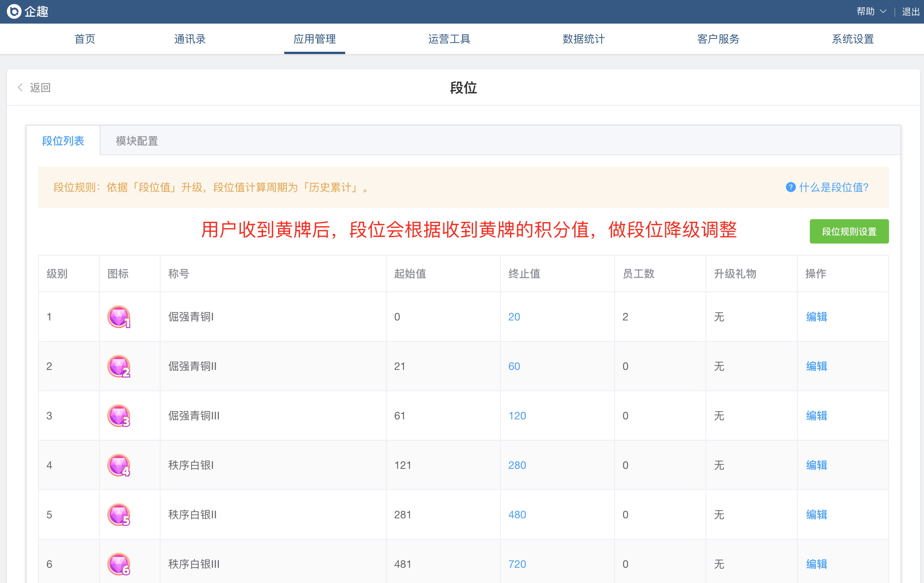This screenshot has height=583, width=924.
Task: Click level 2 gem badge icon
Action: (x=119, y=366)
